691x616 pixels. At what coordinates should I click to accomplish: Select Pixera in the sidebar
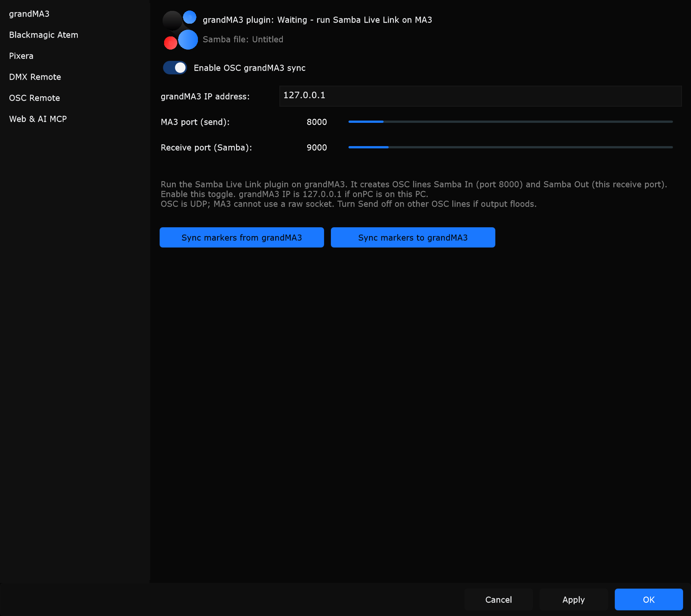coord(21,56)
